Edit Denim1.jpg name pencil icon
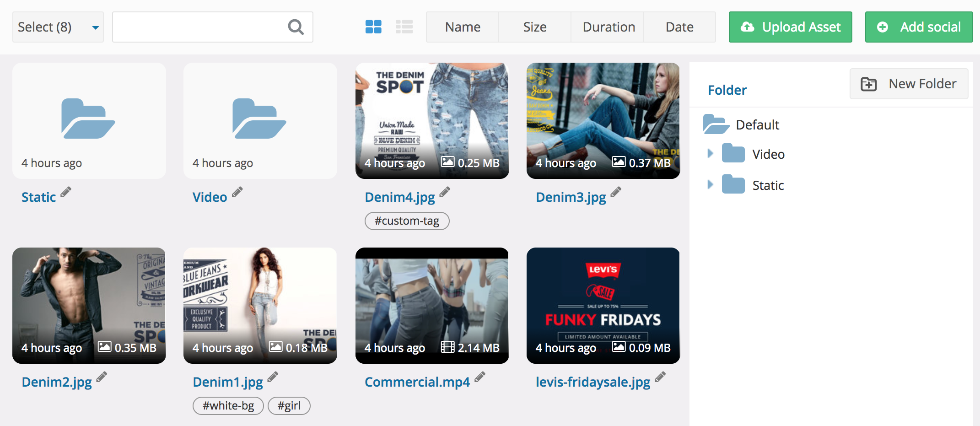Viewport: 980px width, 426px height. pyautogui.click(x=273, y=377)
